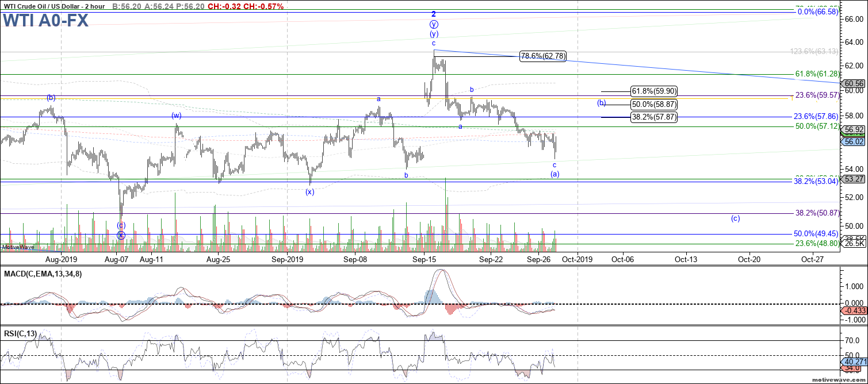Image resolution: width=868 pixels, height=384 pixels.
Task: Click the MotiveWave logo above volume bars
Action: click(x=17, y=247)
